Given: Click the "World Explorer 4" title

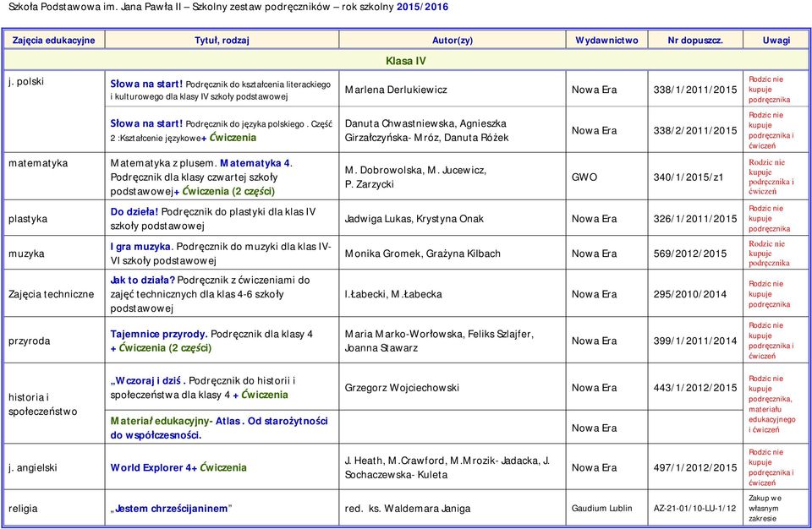Looking at the screenshot, I should (x=151, y=467).
